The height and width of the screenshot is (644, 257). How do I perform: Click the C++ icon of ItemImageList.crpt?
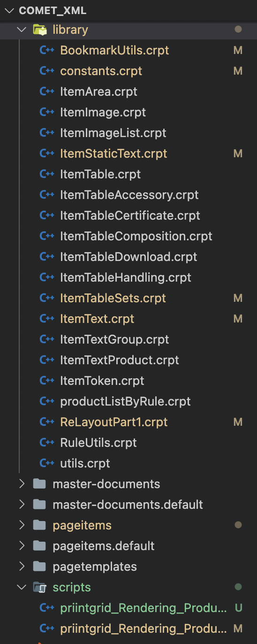(47, 133)
